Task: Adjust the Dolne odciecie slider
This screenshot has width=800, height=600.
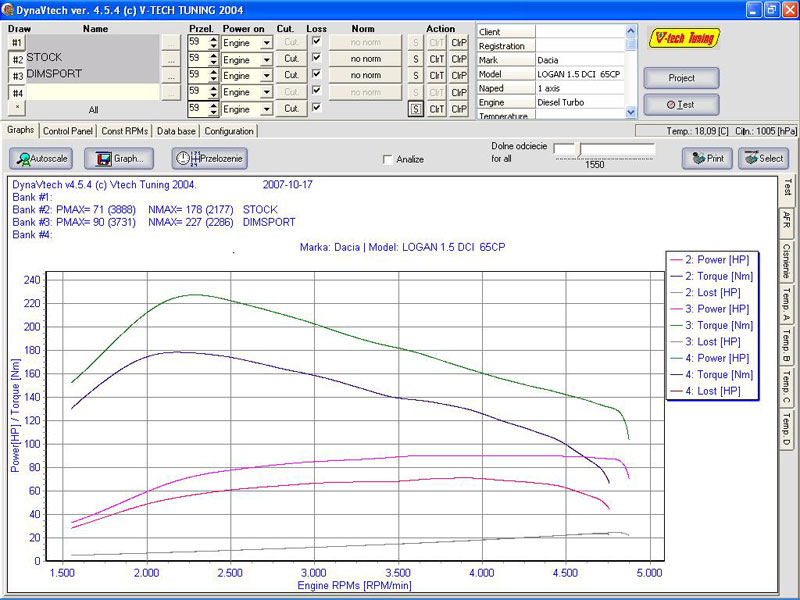Action: coord(577,148)
